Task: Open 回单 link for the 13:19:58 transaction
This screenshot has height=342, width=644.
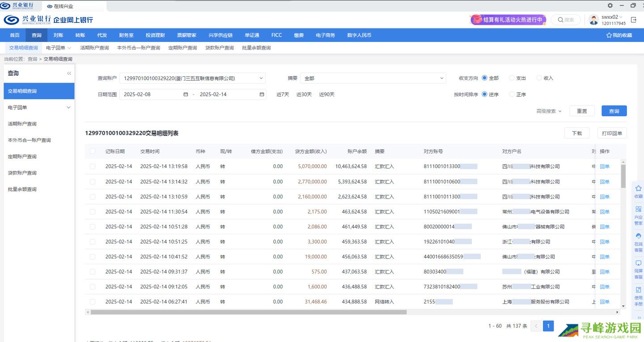Action: (x=605, y=166)
